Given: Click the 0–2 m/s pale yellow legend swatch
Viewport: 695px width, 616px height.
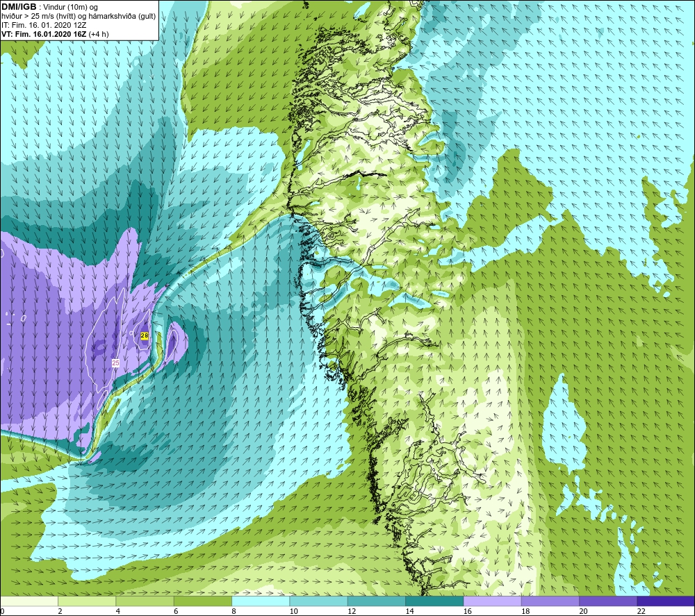Looking at the screenshot, I should (x=29, y=601).
